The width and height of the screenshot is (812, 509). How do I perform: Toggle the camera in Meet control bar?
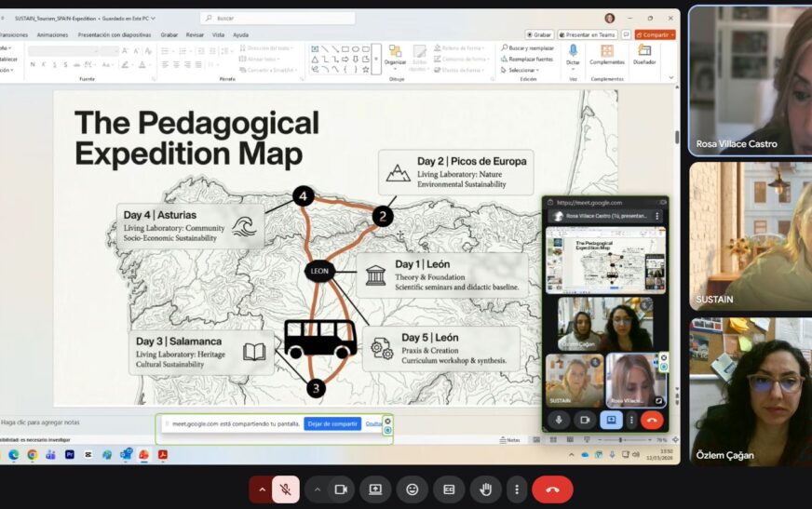pos(341,489)
